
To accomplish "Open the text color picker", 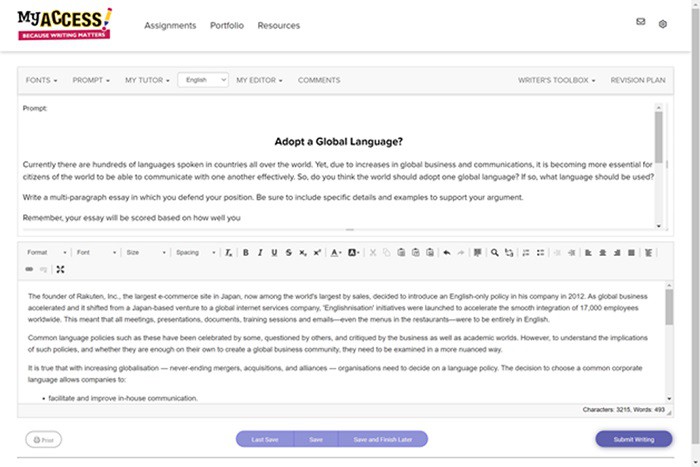I will pyautogui.click(x=335, y=253).
